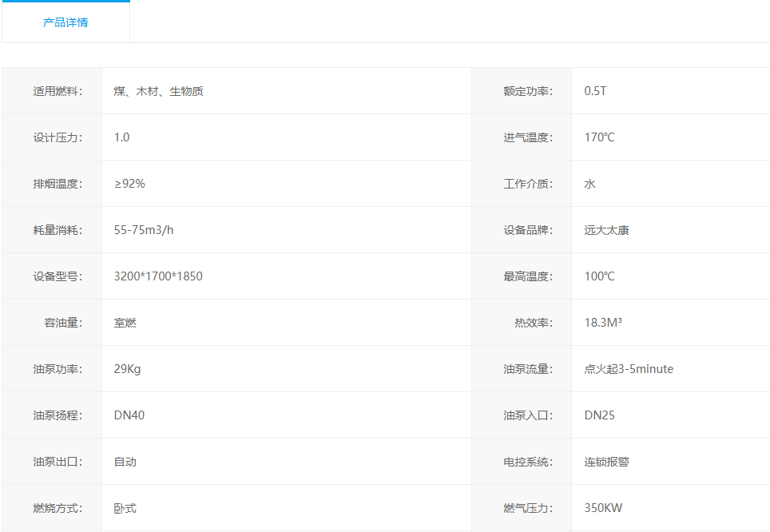Click the 排烟温度 value ≥92%
The width and height of the screenshot is (770, 532).
pyautogui.click(x=129, y=184)
